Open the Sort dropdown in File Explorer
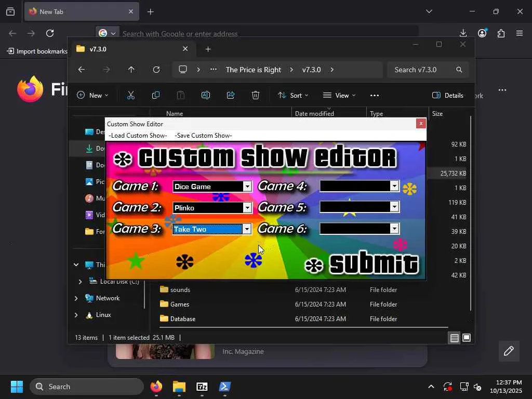 coord(293,96)
